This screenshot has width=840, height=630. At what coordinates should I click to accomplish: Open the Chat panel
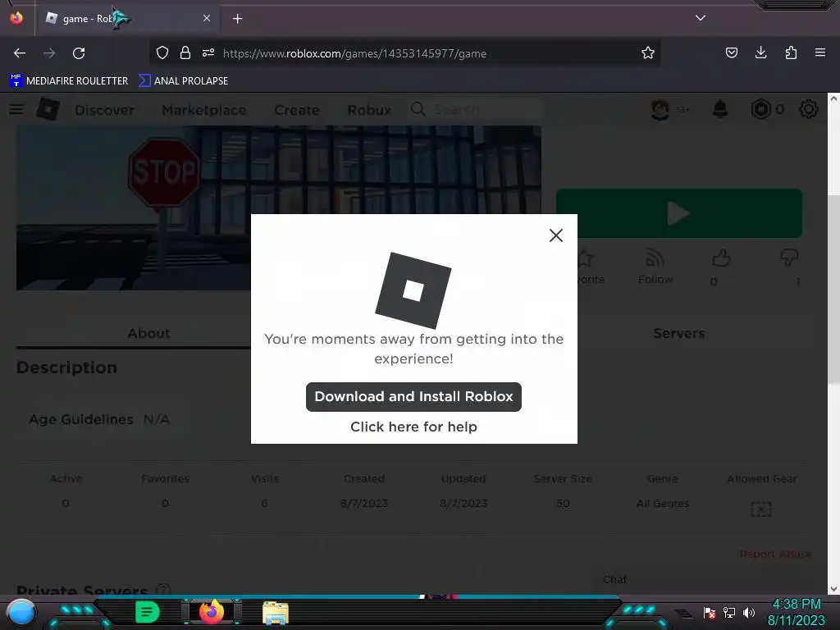614,580
